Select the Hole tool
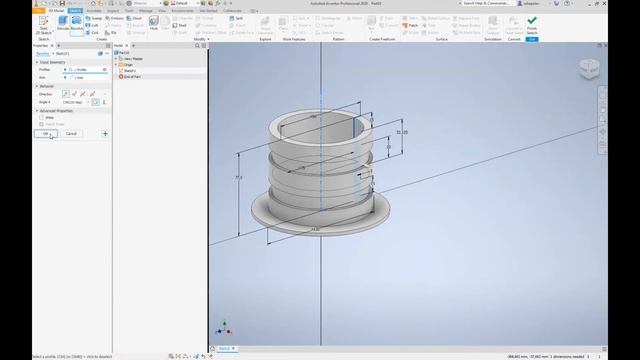The image size is (640, 360). pos(153,23)
